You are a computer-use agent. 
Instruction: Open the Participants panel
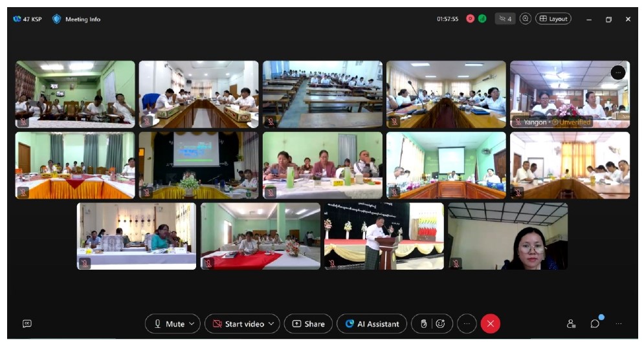[x=571, y=324]
